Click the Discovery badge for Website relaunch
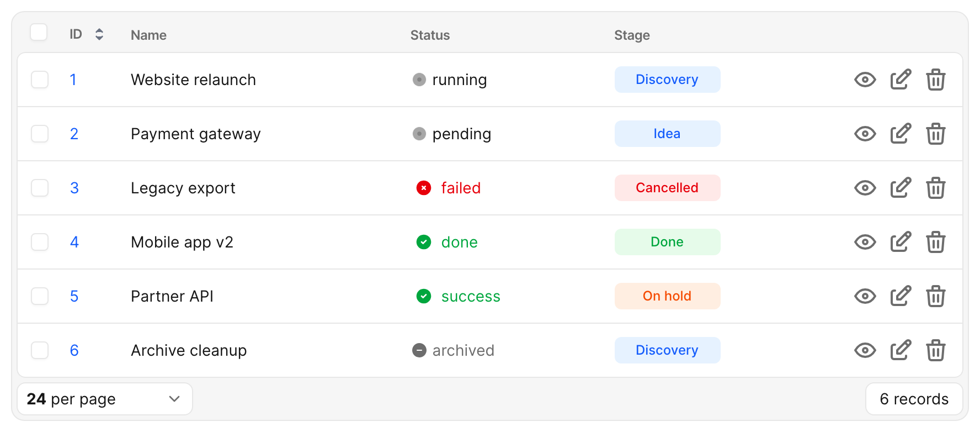The image size is (980, 432). pos(667,80)
